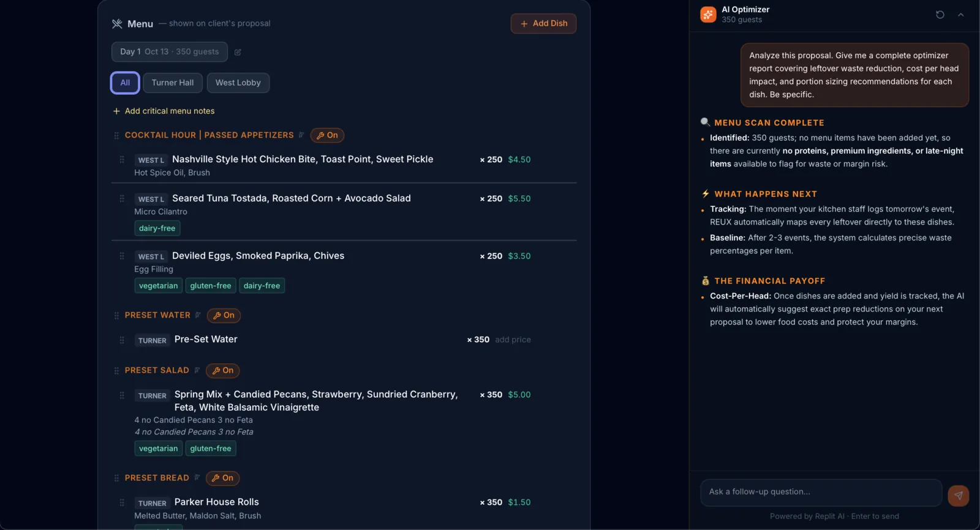Image resolution: width=980 pixels, height=530 pixels.
Task: Click the Parker House Rolls dish name
Action: (217, 502)
